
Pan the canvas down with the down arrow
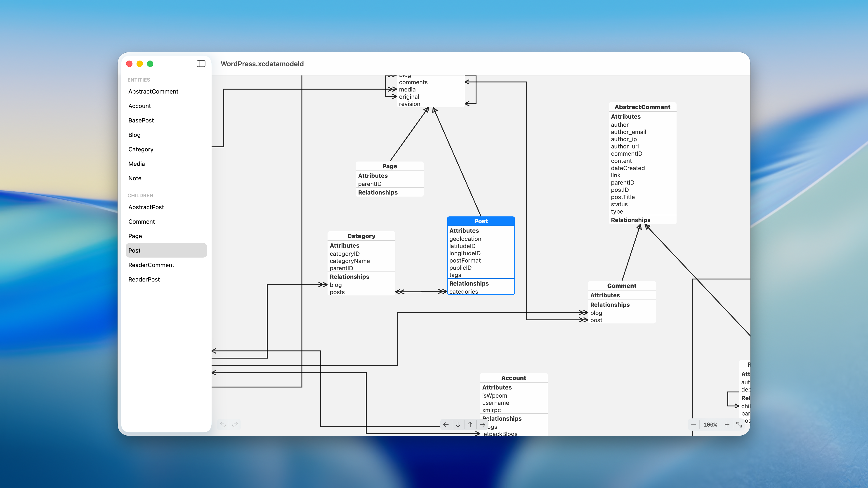(x=458, y=424)
